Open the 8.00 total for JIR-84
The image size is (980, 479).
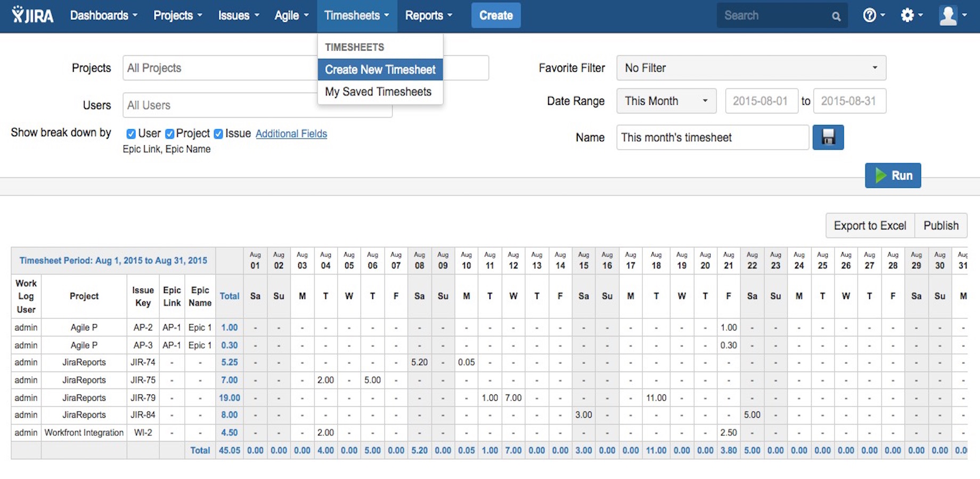tap(230, 415)
